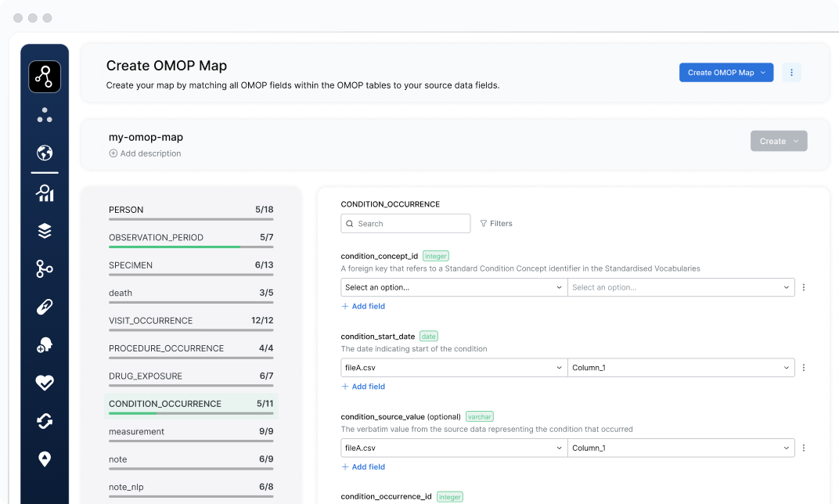Open the pill medication sidebar icon
Screen dimensions: 839x504
tap(45, 307)
